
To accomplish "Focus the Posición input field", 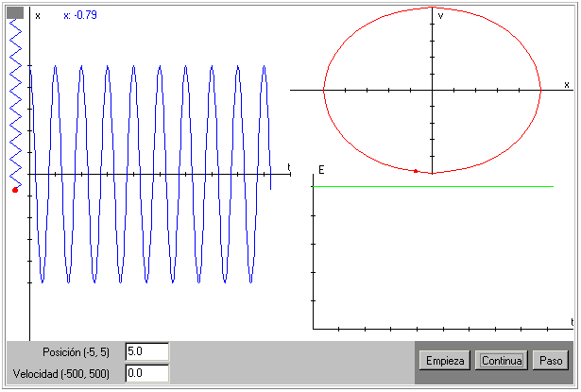I will 147,351.
